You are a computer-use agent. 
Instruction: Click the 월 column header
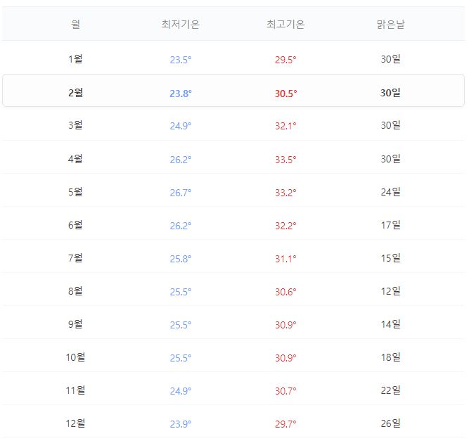pos(76,24)
